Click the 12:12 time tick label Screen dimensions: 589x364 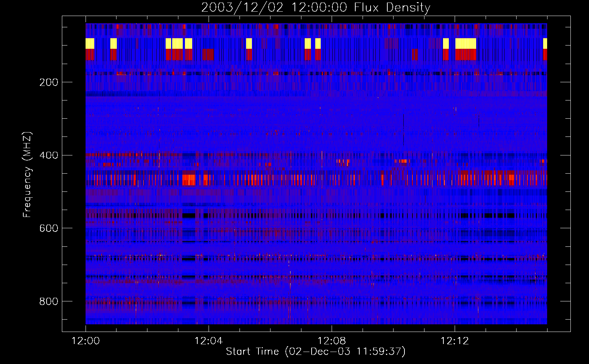click(x=455, y=341)
